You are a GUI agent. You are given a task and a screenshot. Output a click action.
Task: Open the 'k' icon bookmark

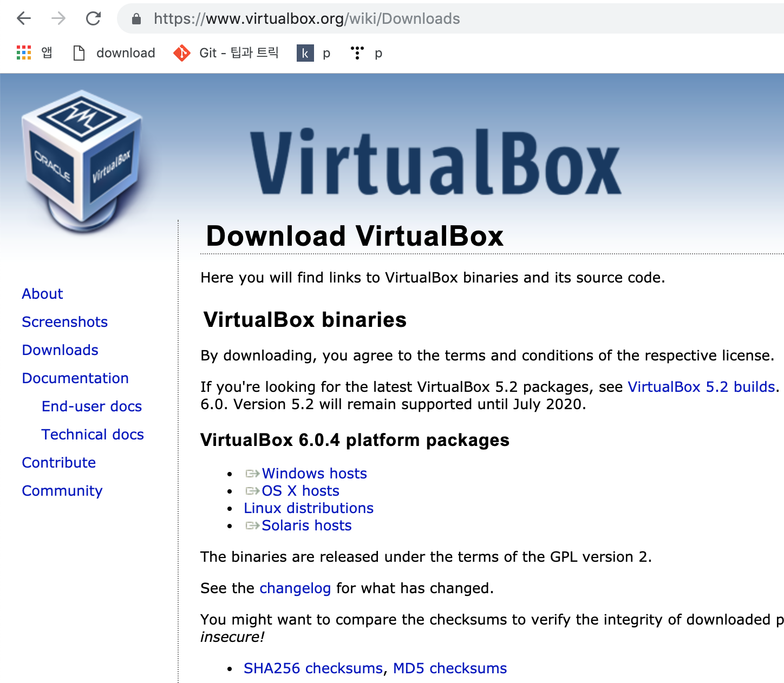pyautogui.click(x=305, y=53)
